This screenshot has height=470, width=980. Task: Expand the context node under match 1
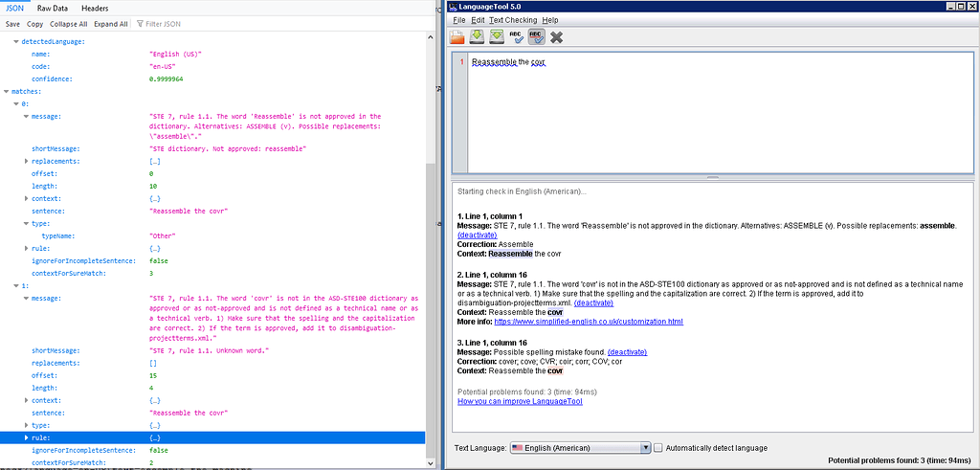[26, 400]
